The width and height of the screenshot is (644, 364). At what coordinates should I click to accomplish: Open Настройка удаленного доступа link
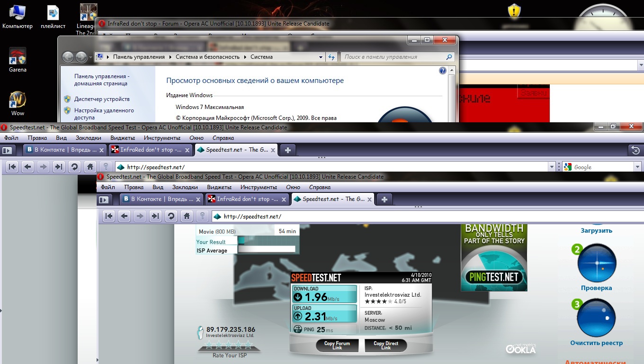tap(104, 114)
